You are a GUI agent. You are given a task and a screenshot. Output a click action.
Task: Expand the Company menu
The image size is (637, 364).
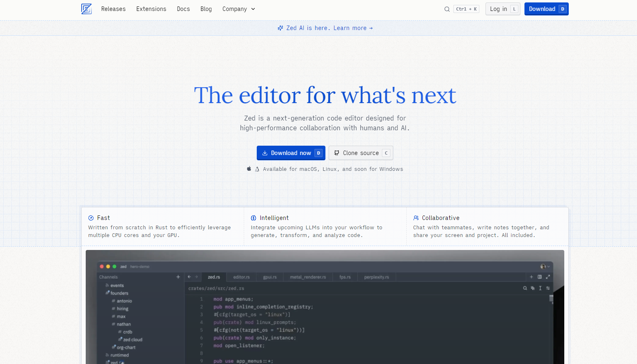(239, 9)
